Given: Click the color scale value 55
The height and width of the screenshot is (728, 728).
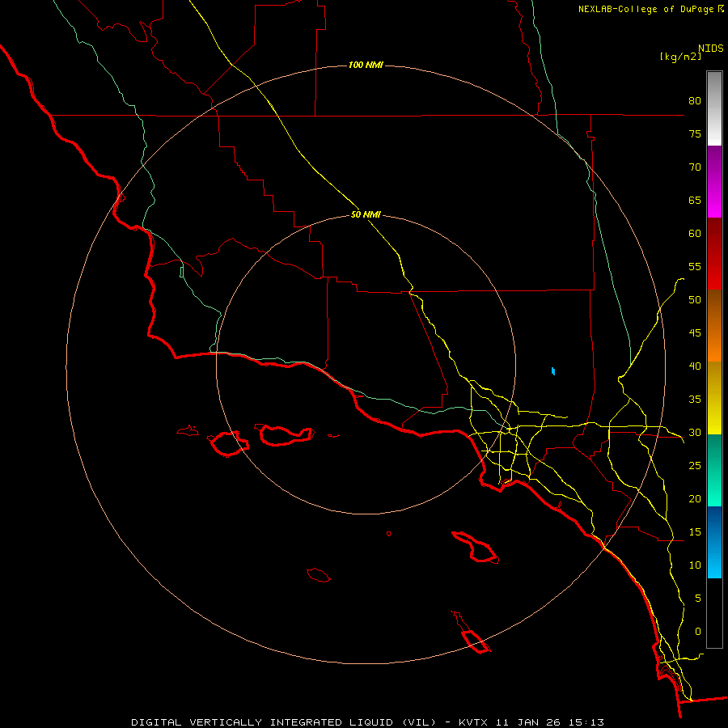Looking at the screenshot, I should click(x=695, y=266).
